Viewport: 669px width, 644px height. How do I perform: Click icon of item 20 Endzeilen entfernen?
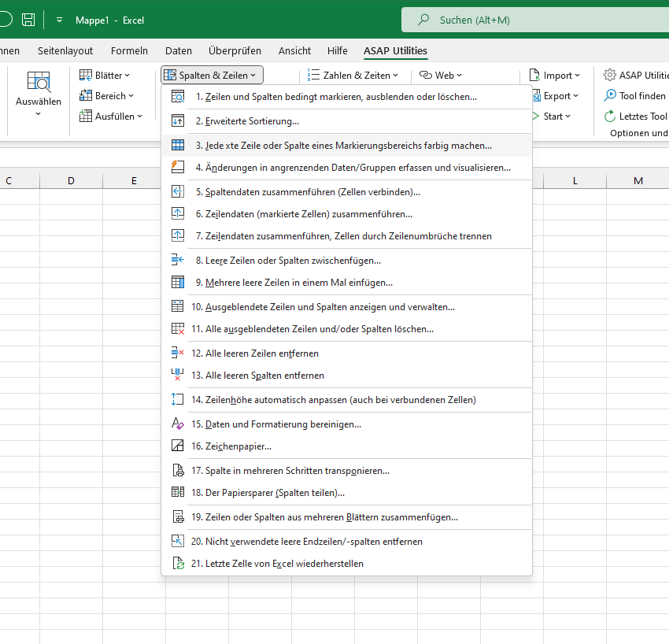pyautogui.click(x=178, y=541)
